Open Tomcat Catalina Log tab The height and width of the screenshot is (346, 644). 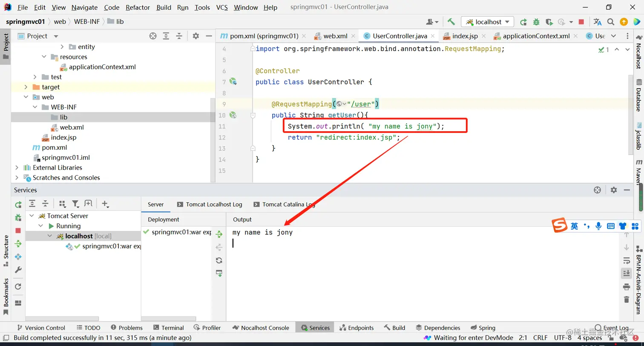tap(284, 205)
